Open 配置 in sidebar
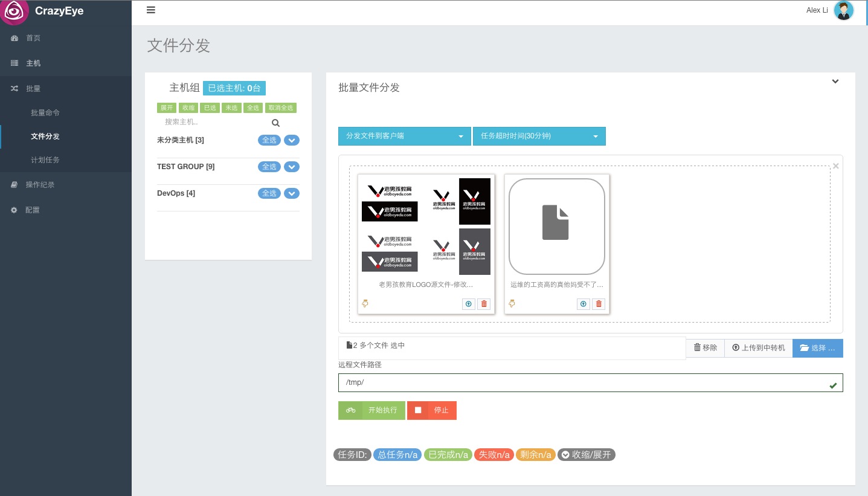This screenshot has width=868, height=496. click(66, 210)
